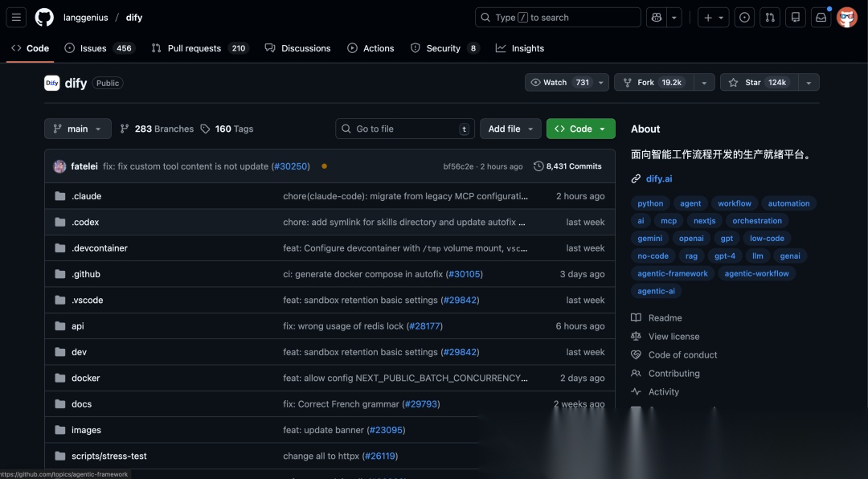This screenshot has width=868, height=479.
Task: Open the .vscode folder
Action: pyautogui.click(x=88, y=300)
